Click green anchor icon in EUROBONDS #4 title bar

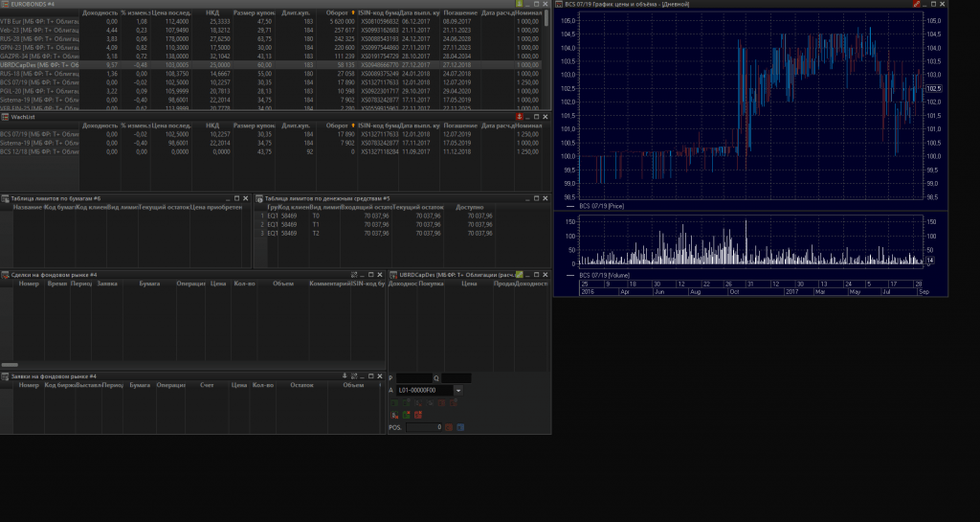pyautogui.click(x=519, y=4)
